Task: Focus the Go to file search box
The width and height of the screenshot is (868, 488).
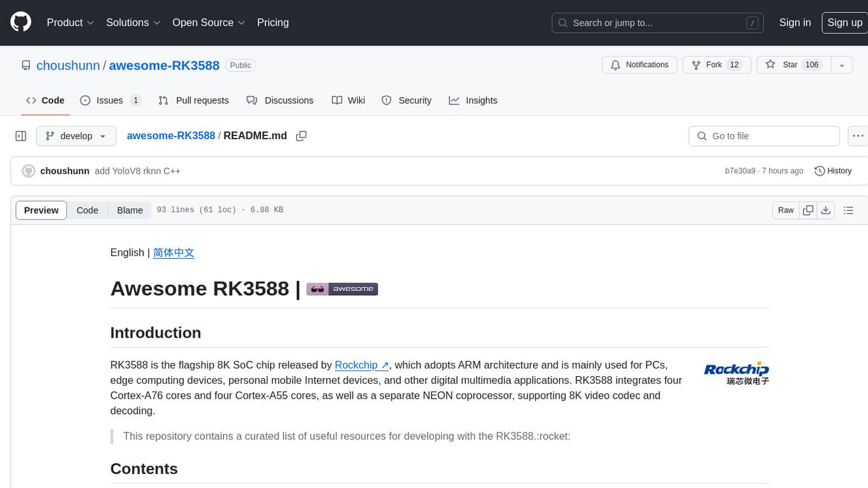Action: pos(764,136)
